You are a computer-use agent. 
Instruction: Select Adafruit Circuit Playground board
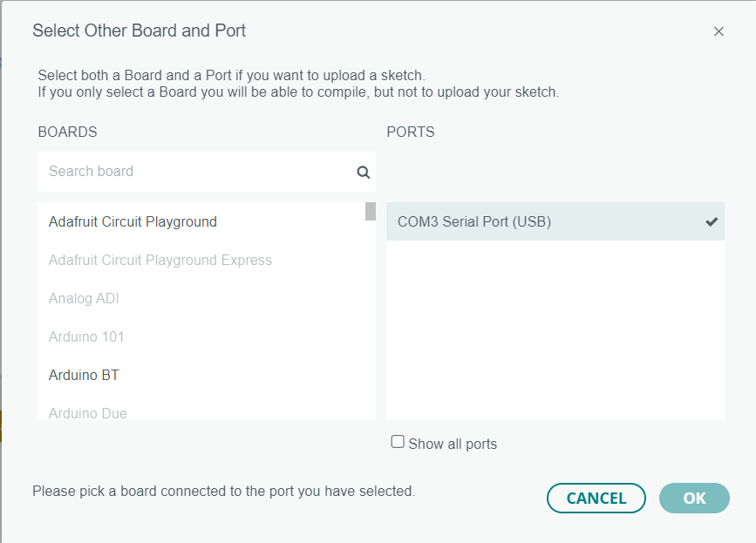click(x=133, y=221)
